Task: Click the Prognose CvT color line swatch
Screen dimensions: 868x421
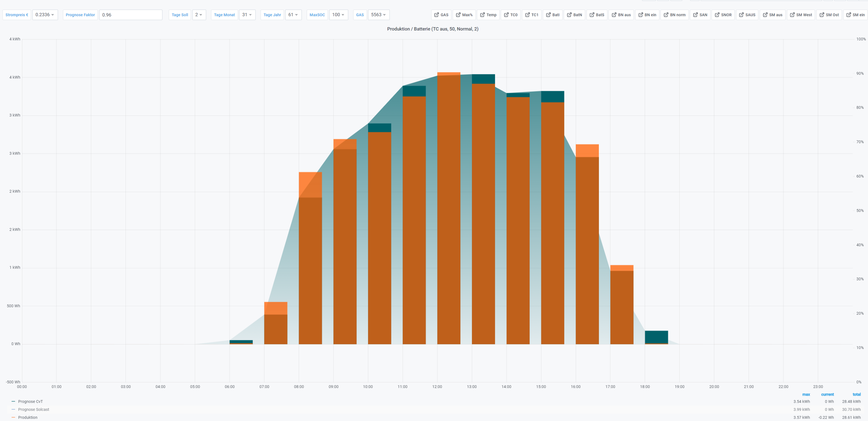Action: [13, 401]
